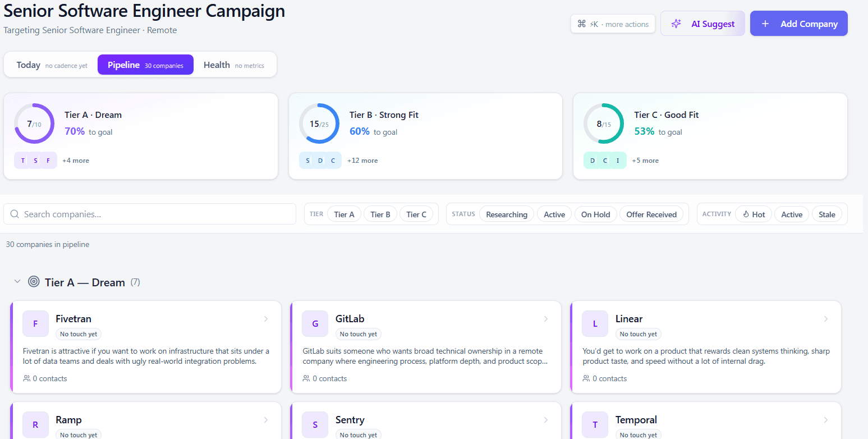This screenshot has height=439, width=868.
Task: Open Temporal card via its chevron
Action: pyautogui.click(x=825, y=420)
